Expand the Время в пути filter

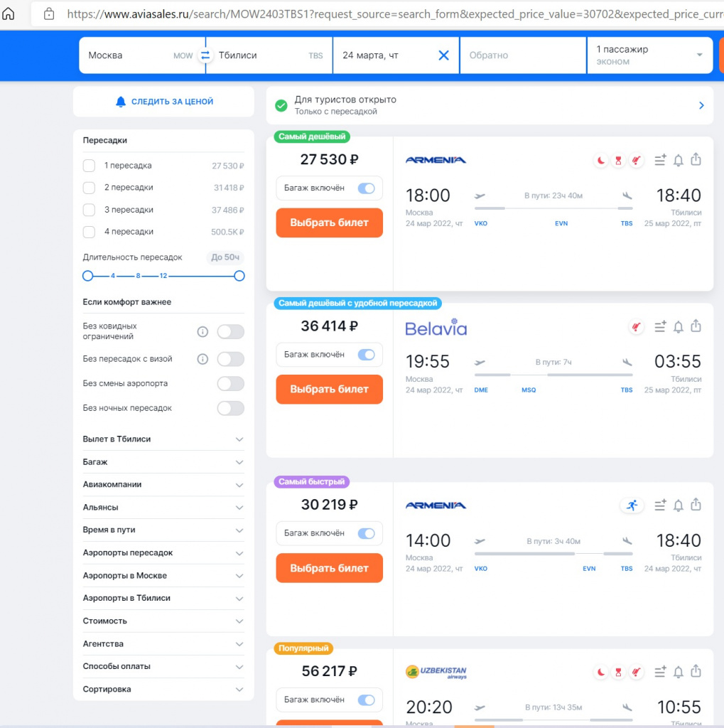[x=163, y=530]
